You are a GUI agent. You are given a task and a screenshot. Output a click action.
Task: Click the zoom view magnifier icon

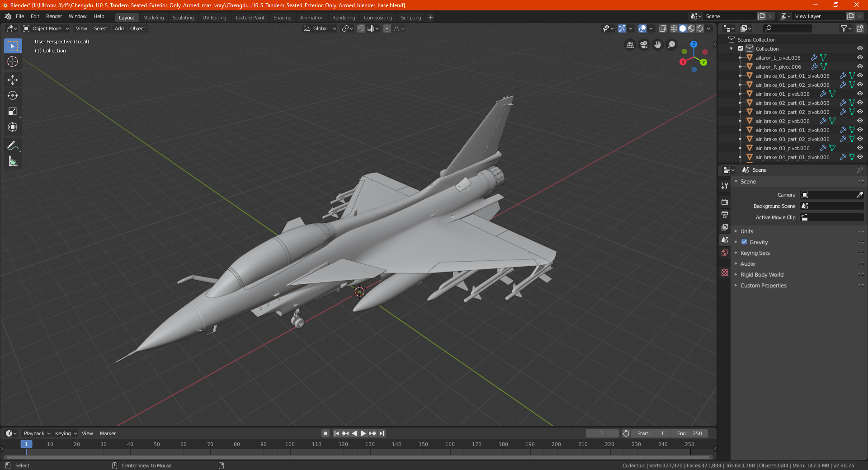(x=672, y=45)
